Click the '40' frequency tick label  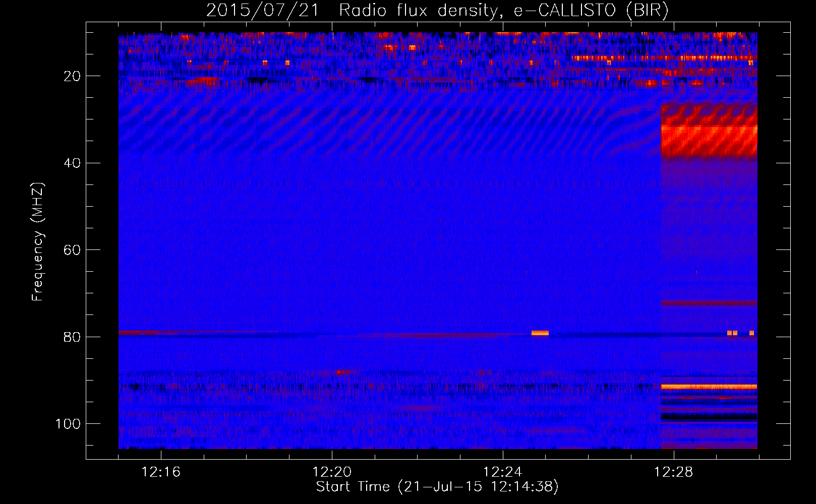pyautogui.click(x=72, y=163)
